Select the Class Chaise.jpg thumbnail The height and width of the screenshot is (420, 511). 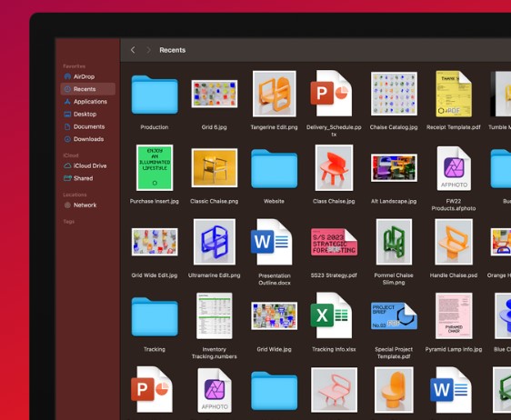click(x=334, y=168)
